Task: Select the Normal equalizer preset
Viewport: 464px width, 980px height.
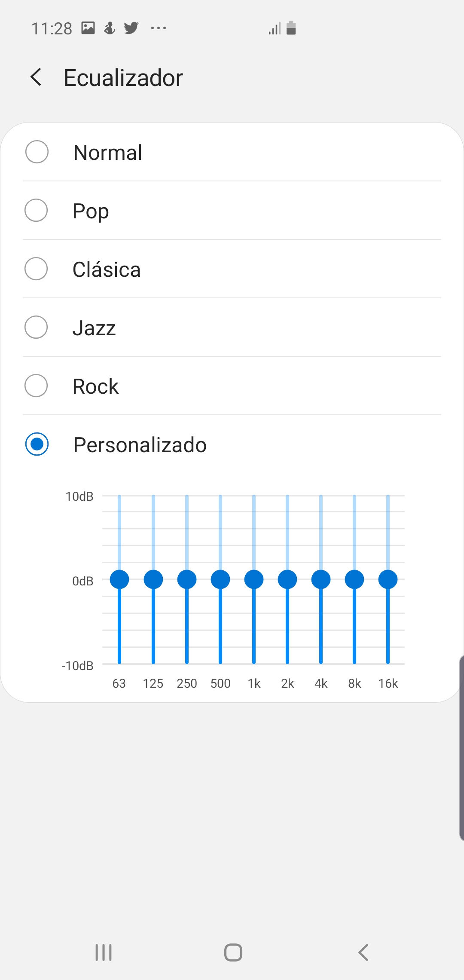Action: 232,152
